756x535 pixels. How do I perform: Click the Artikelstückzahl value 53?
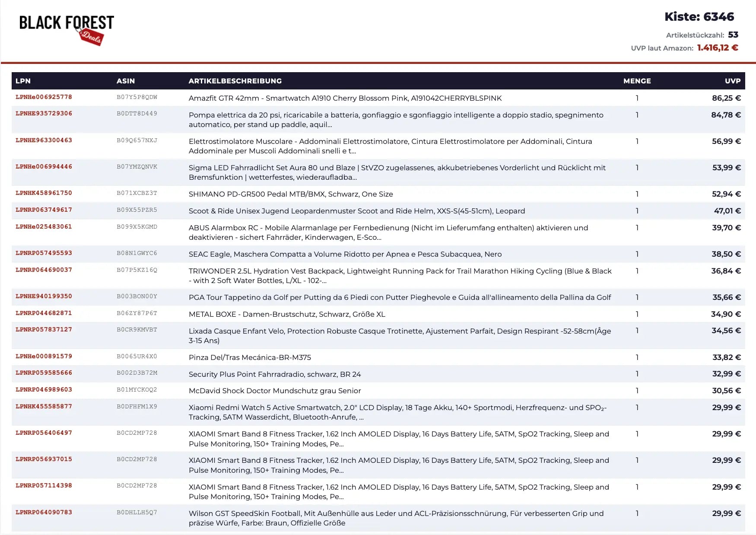click(733, 35)
